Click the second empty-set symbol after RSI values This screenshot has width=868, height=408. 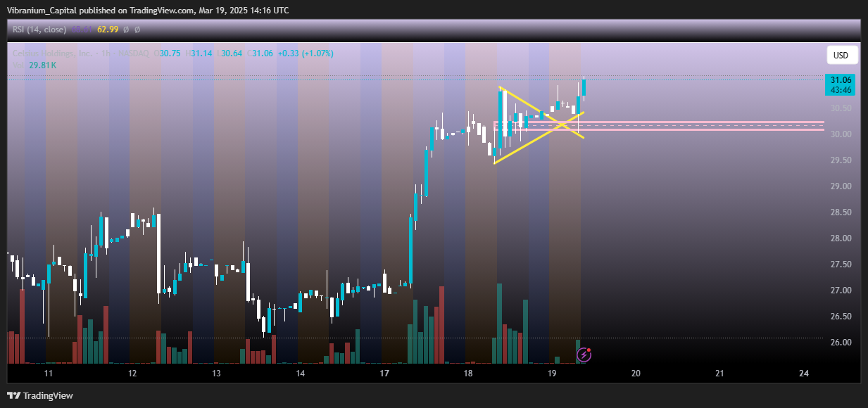(x=137, y=30)
